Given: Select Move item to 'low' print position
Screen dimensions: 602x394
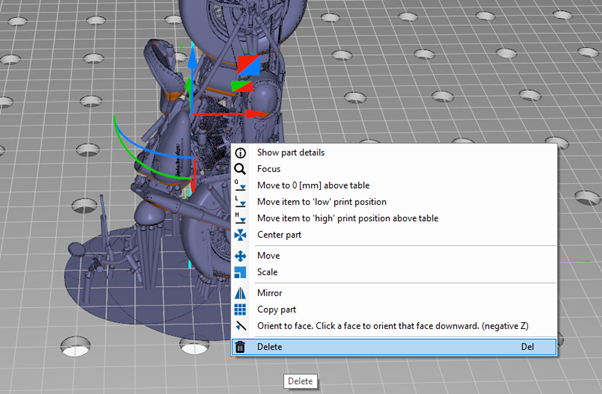Looking at the screenshot, I should [x=394, y=202].
